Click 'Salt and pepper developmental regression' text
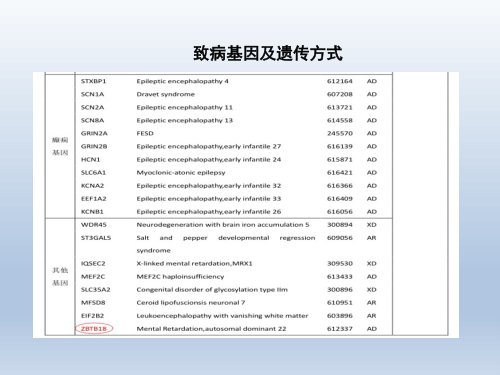 tap(226, 238)
